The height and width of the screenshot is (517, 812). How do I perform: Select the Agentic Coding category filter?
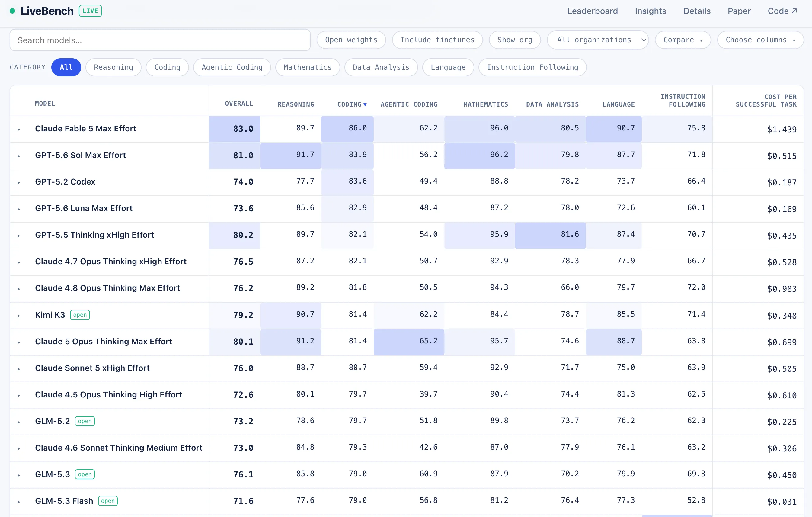(232, 67)
